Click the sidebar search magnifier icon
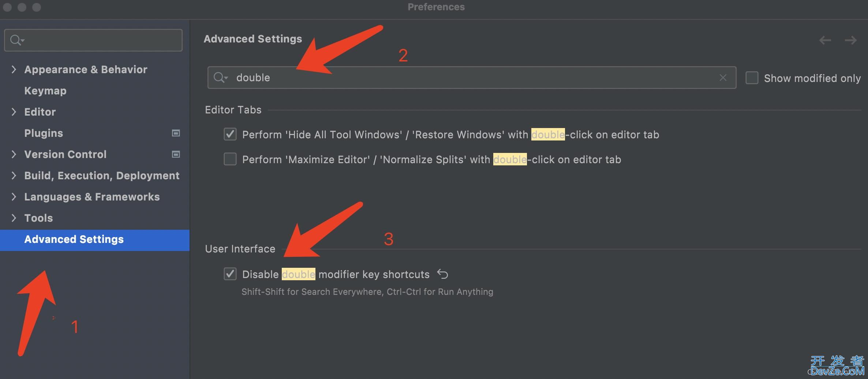868x379 pixels. (x=17, y=40)
